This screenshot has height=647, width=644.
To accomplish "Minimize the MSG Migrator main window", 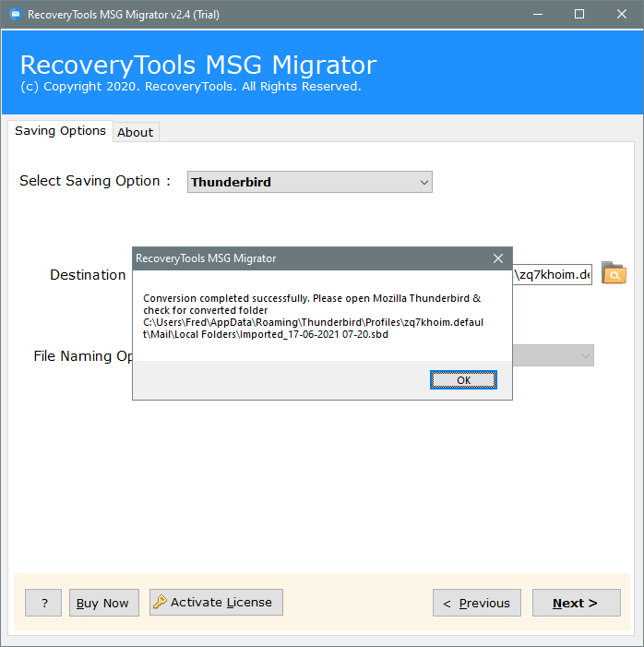I will coord(538,15).
